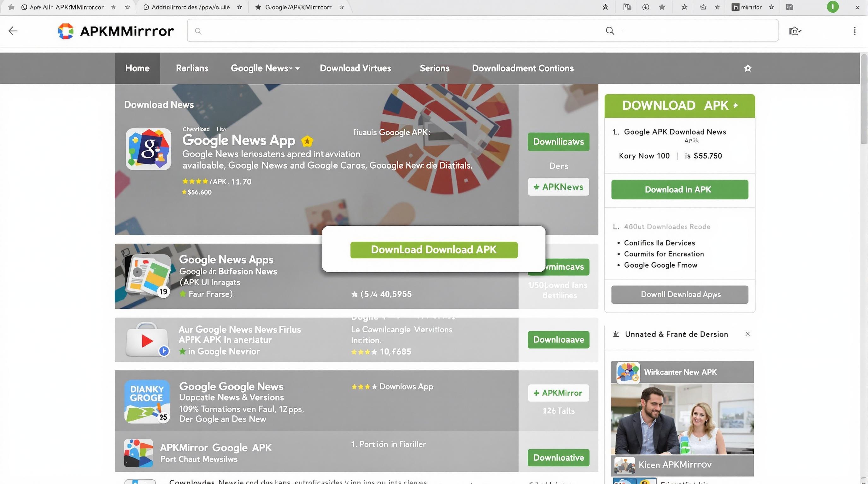This screenshot has width=868, height=484.
Task: Switch to the Addrlalirrorc des tab
Action: (191, 7)
